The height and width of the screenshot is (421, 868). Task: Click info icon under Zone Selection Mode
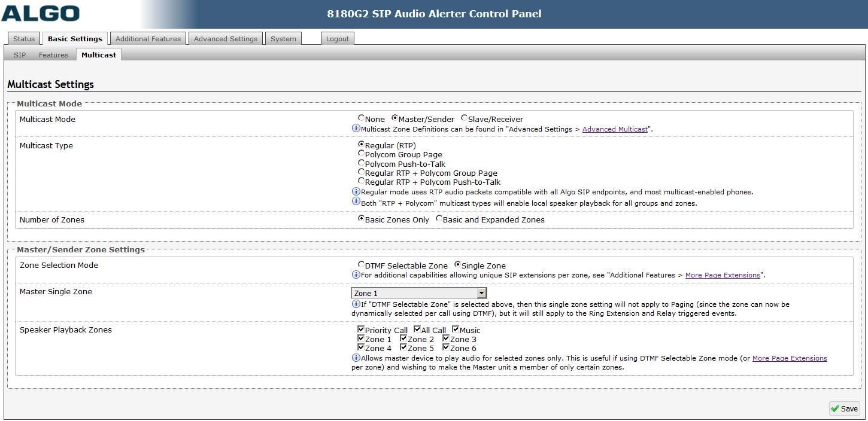pyautogui.click(x=356, y=274)
